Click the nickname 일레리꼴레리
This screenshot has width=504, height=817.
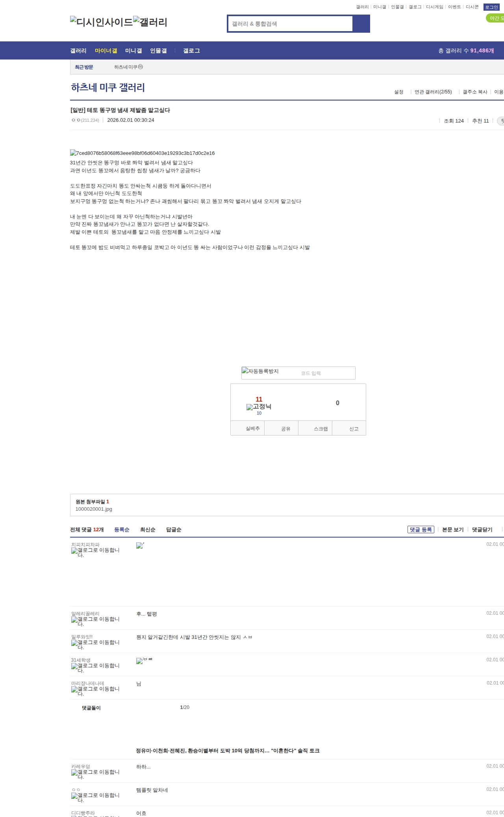[x=85, y=614]
